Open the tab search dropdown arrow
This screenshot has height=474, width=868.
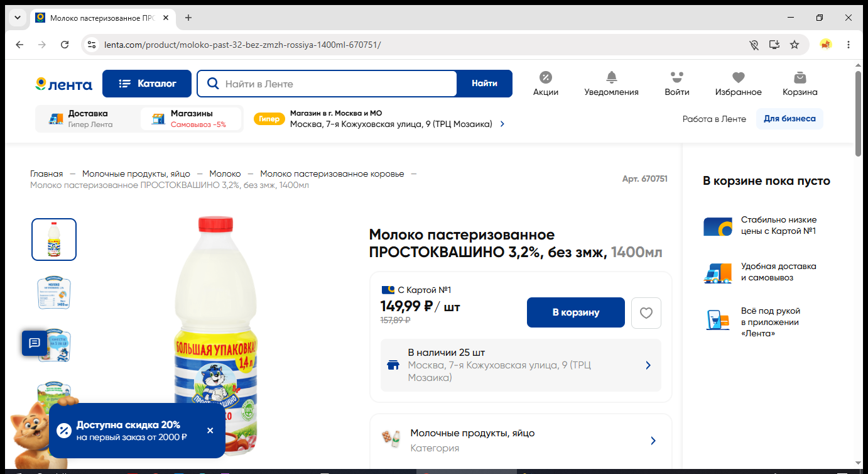[x=16, y=18]
